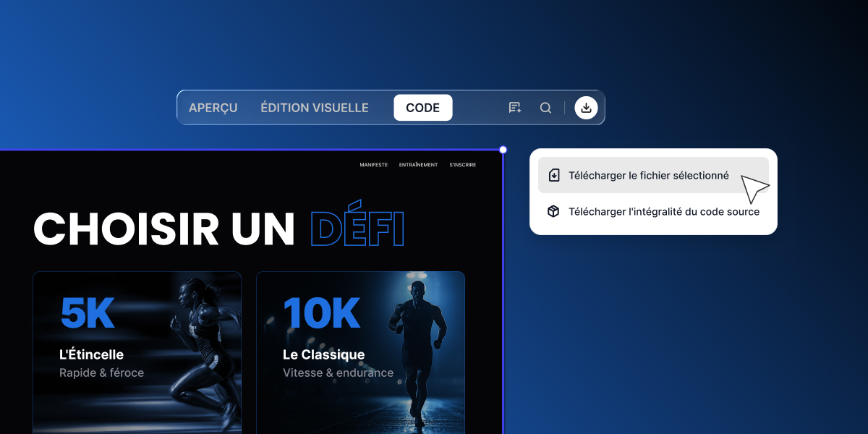The image size is (868, 434).
Task: Click file download icon in menu
Action: [553, 175]
